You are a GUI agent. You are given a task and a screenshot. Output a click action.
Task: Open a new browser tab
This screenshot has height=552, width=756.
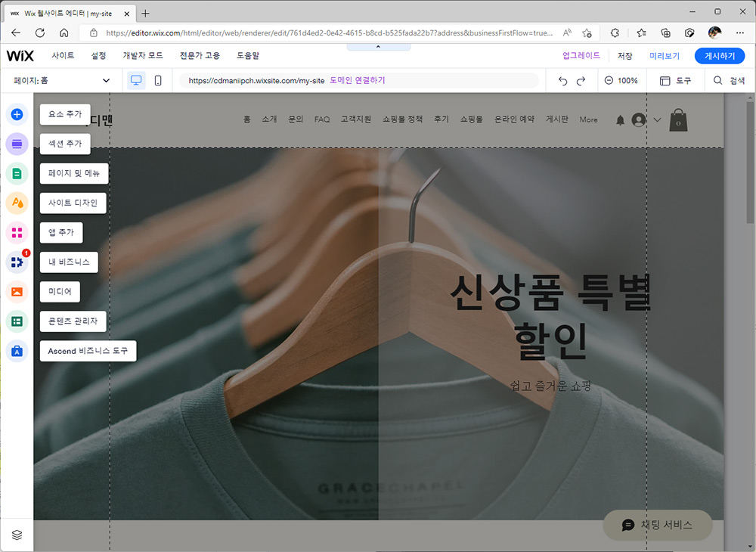(145, 14)
